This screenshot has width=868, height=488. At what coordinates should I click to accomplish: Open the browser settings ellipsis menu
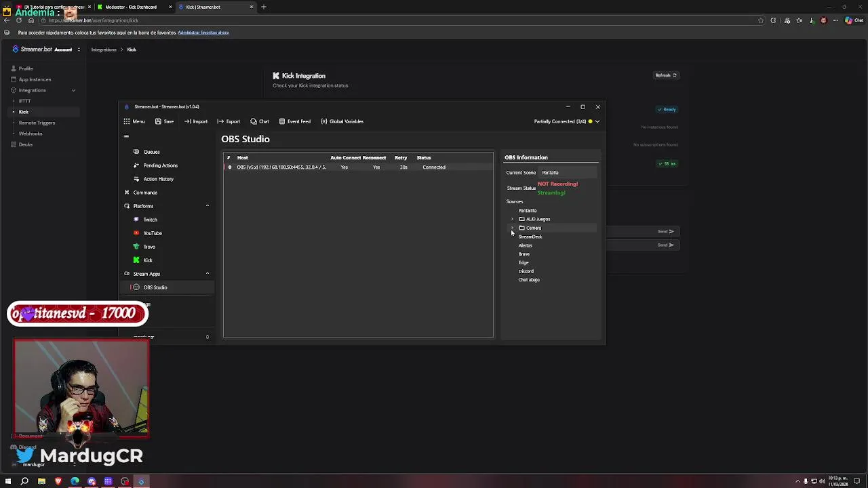(835, 20)
